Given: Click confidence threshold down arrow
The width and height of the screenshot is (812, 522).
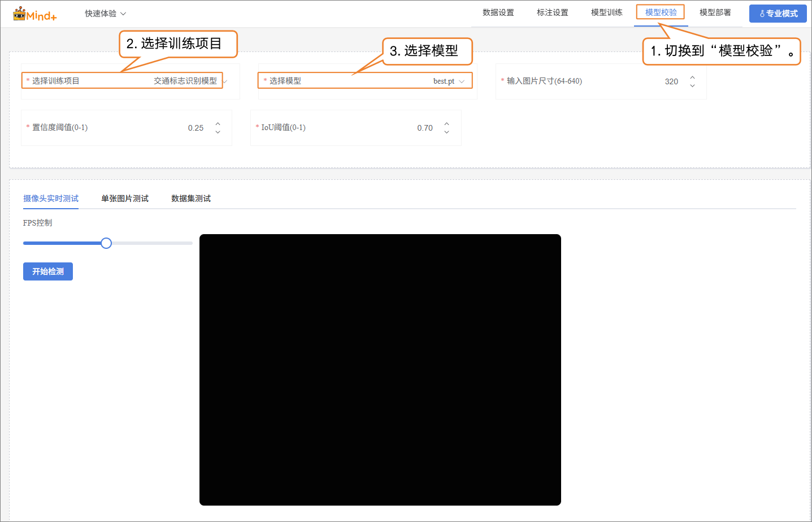Looking at the screenshot, I should pos(218,132).
